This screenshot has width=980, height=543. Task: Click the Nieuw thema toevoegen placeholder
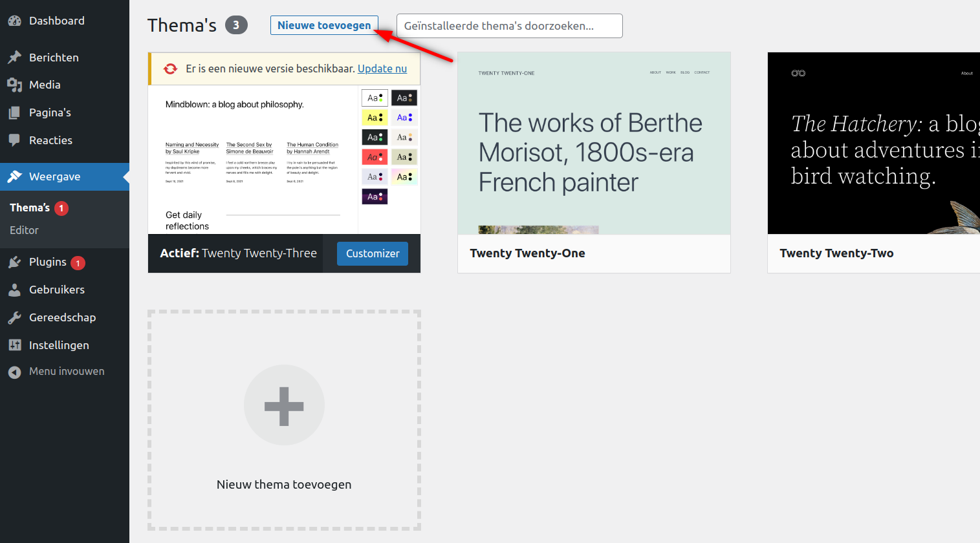pyautogui.click(x=284, y=420)
